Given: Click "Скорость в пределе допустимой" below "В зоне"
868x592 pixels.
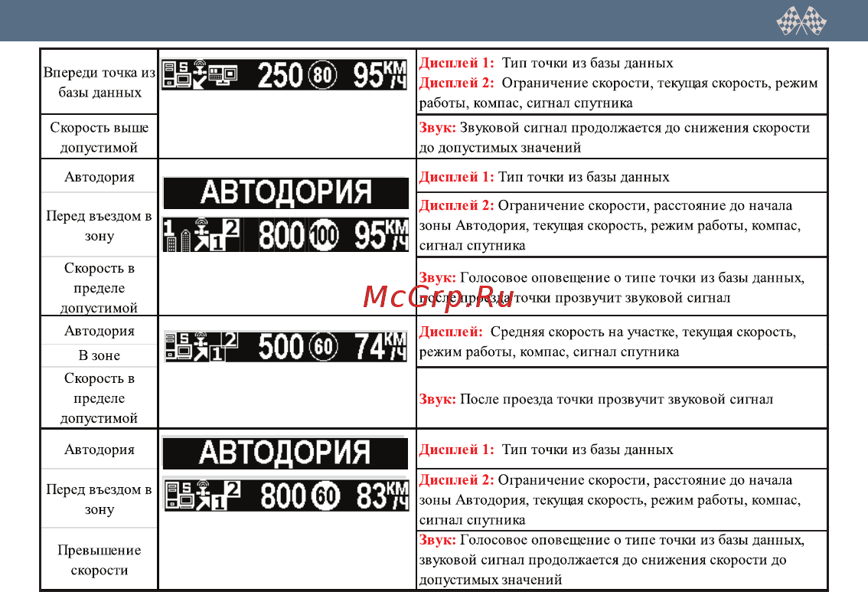Looking at the screenshot, I should point(100,397).
